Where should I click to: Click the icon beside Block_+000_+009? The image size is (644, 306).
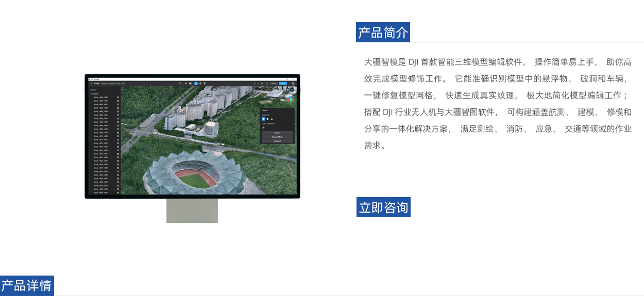coord(118,129)
